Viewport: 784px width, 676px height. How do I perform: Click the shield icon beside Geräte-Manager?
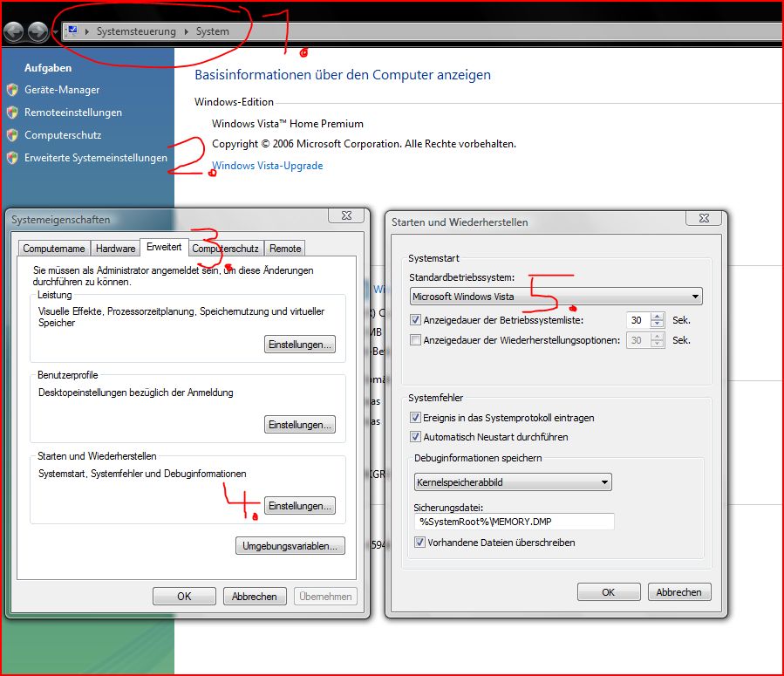click(x=12, y=90)
